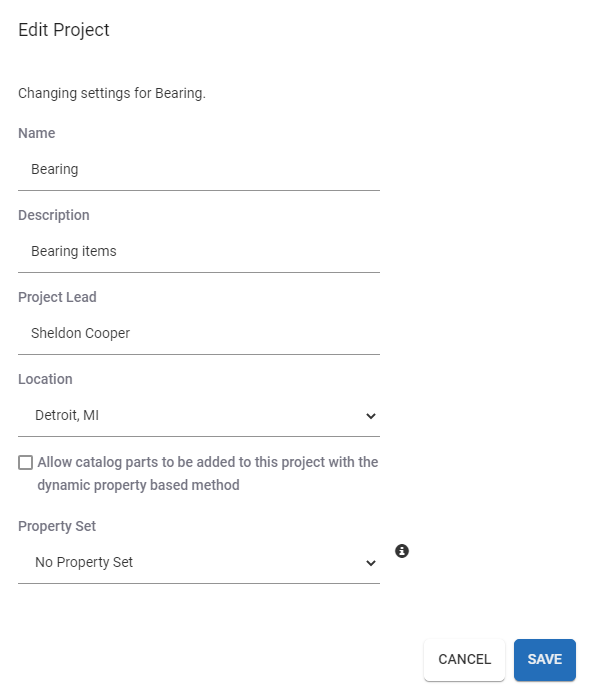Click the 'dynamic property based method' label line
This screenshot has height=699, width=593.
[x=138, y=485]
